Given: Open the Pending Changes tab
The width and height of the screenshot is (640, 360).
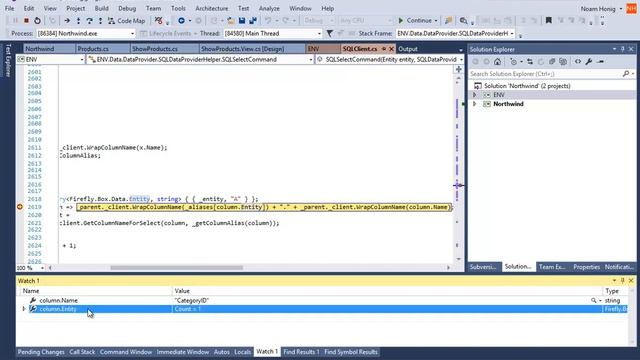Looking at the screenshot, I should click(41, 352).
